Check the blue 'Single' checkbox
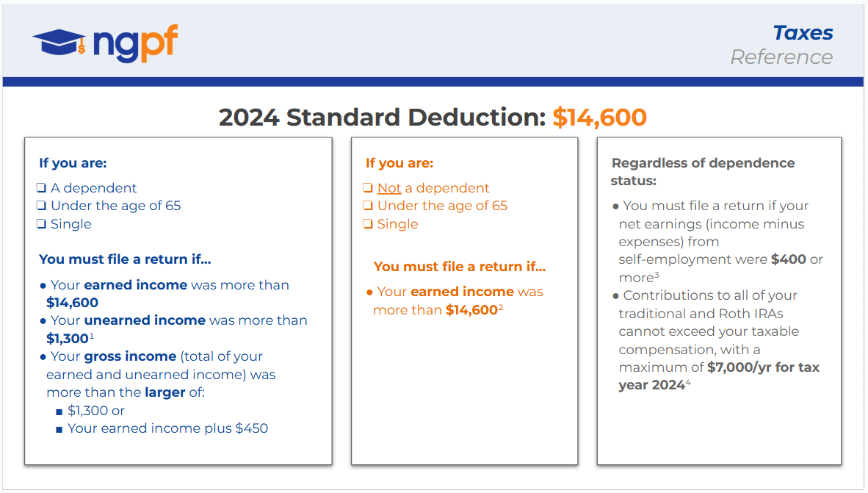The height and width of the screenshot is (493, 868). pos(42,224)
